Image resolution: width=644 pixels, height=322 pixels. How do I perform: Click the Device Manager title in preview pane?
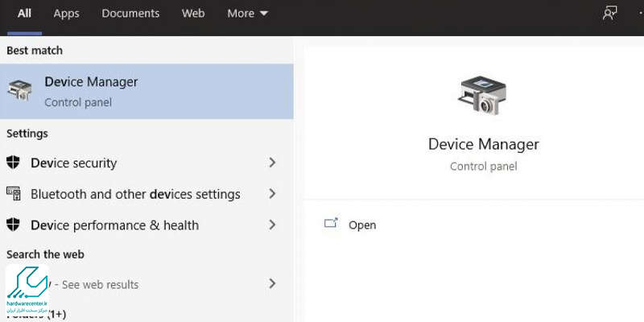tap(483, 145)
